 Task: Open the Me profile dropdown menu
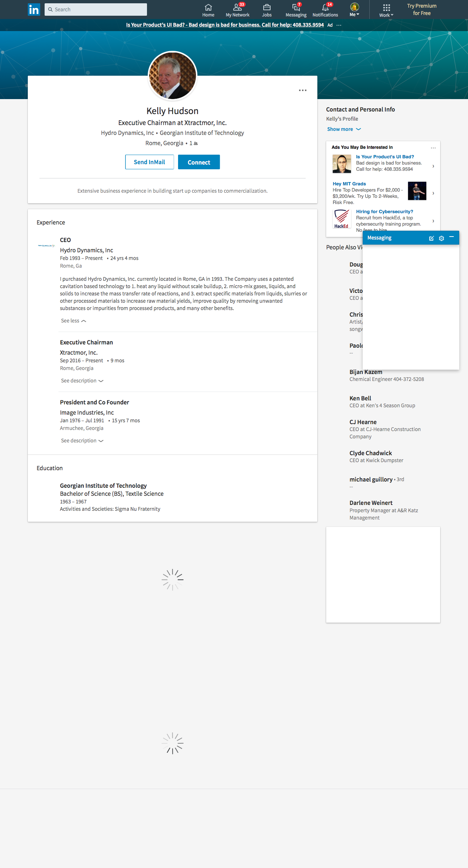[354, 10]
